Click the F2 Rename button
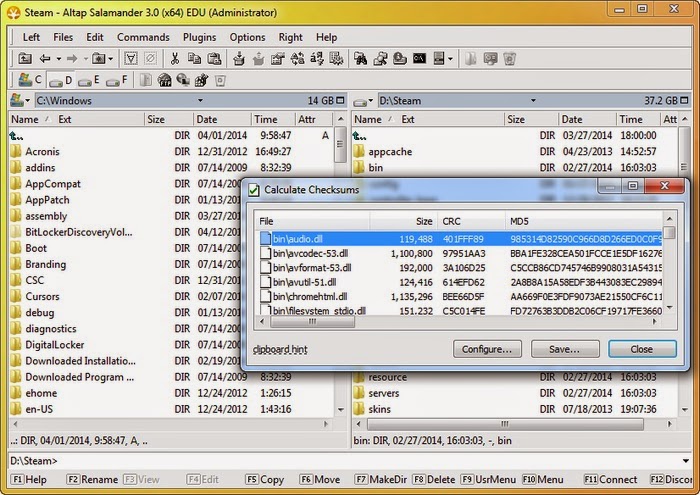This screenshot has height=495, width=700. click(92, 479)
